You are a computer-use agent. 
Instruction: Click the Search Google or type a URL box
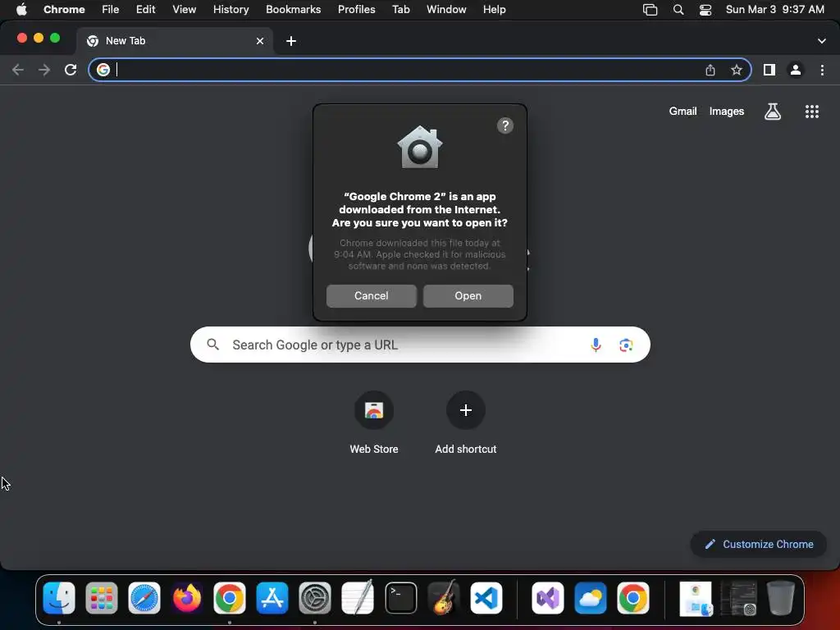[420, 345]
